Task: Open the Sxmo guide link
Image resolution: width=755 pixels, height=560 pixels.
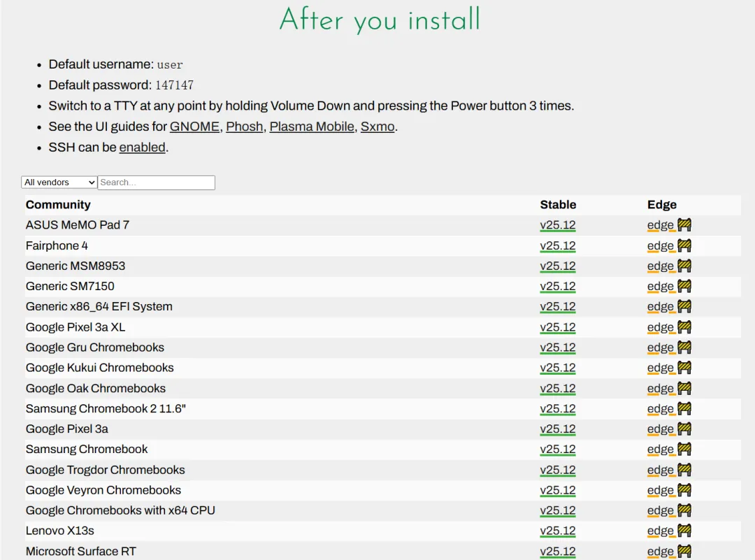Action: click(x=377, y=127)
